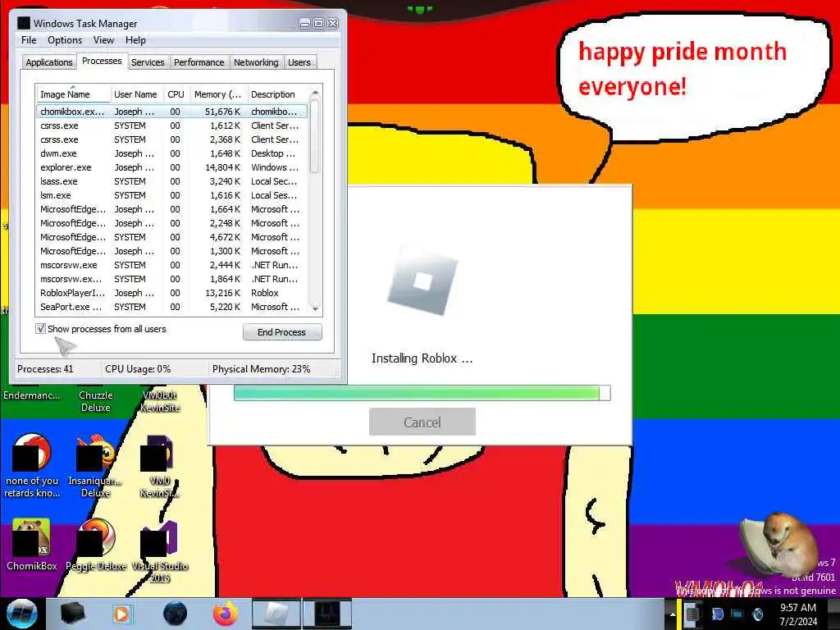
Task: Switch to the Applications tab
Action: [48, 62]
